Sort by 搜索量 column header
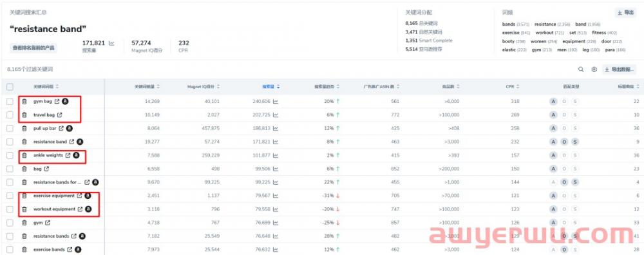644x255 pixels. pos(271,87)
